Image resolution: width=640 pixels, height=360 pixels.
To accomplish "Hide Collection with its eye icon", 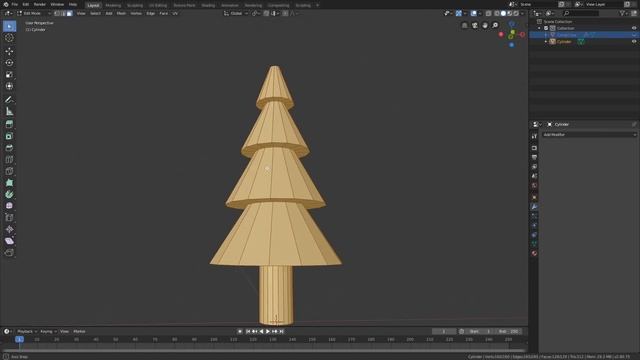I will tap(634, 28).
